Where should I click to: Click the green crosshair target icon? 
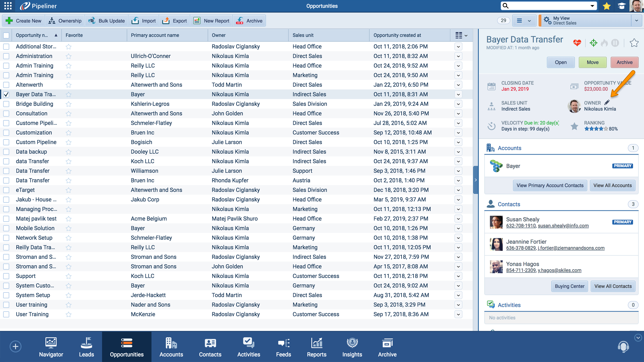594,43
